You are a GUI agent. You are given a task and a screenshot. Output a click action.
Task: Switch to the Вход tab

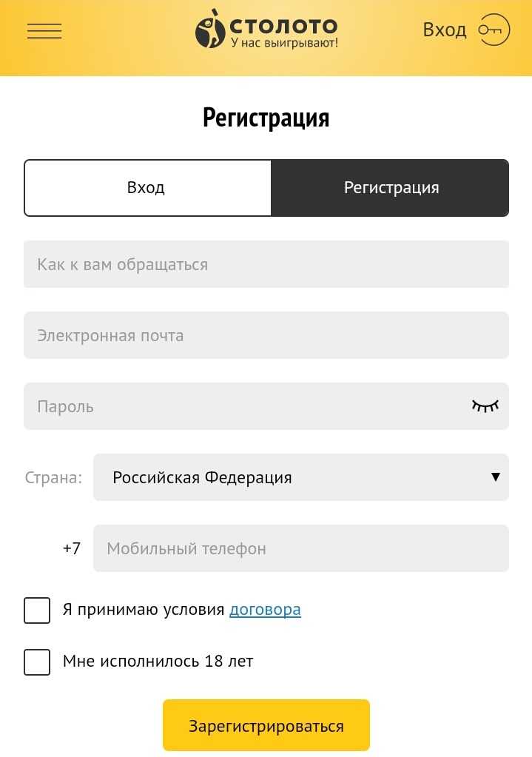coord(147,188)
